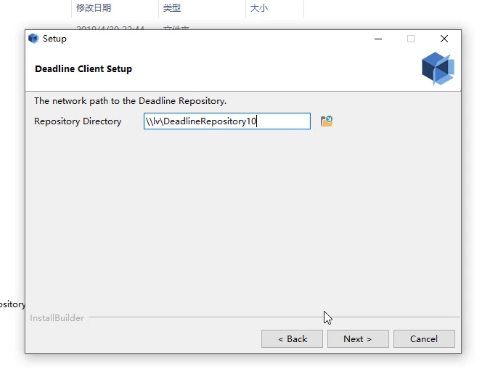Image resolution: width=483 pixels, height=382 pixels.
Task: Go to the next setup step
Action: (x=358, y=339)
